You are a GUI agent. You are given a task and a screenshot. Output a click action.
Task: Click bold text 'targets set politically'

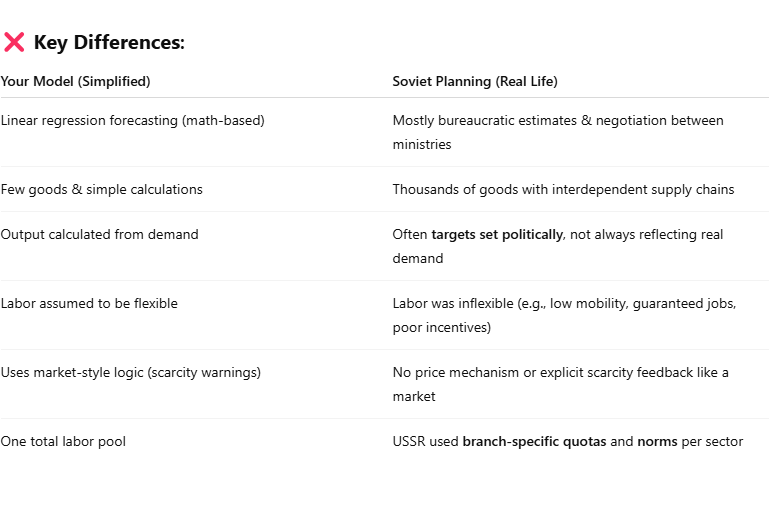click(x=497, y=234)
